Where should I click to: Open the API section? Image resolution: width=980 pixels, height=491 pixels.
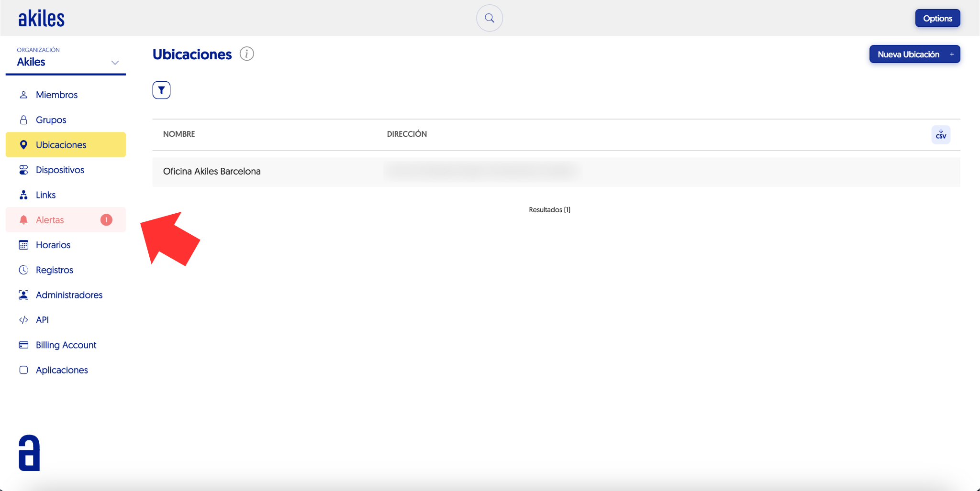(42, 320)
